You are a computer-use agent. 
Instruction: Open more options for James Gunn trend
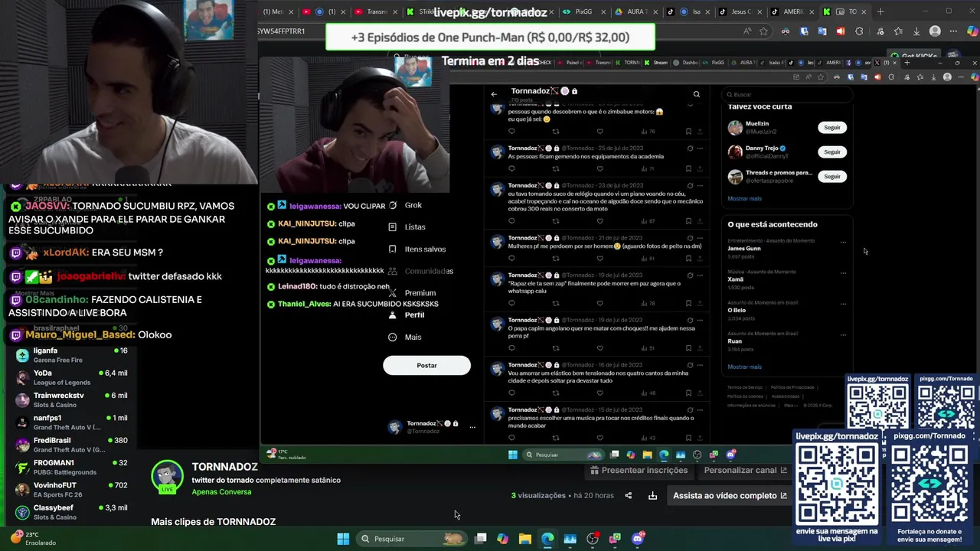(843, 242)
